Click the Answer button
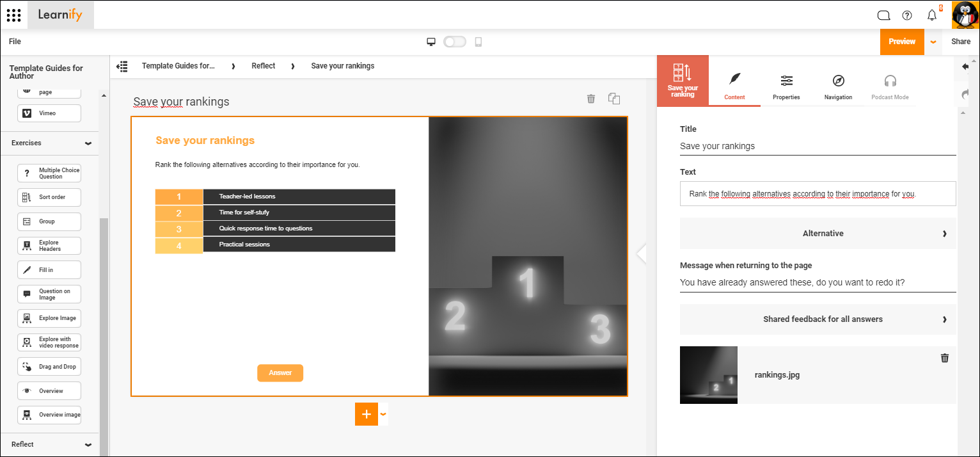980x457 pixels. [x=280, y=373]
